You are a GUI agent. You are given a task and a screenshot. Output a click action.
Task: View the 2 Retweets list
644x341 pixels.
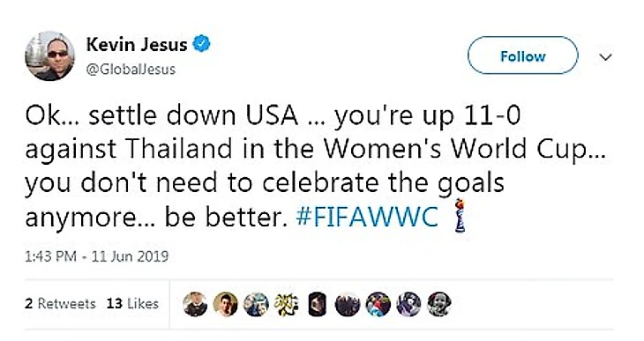[60, 304]
